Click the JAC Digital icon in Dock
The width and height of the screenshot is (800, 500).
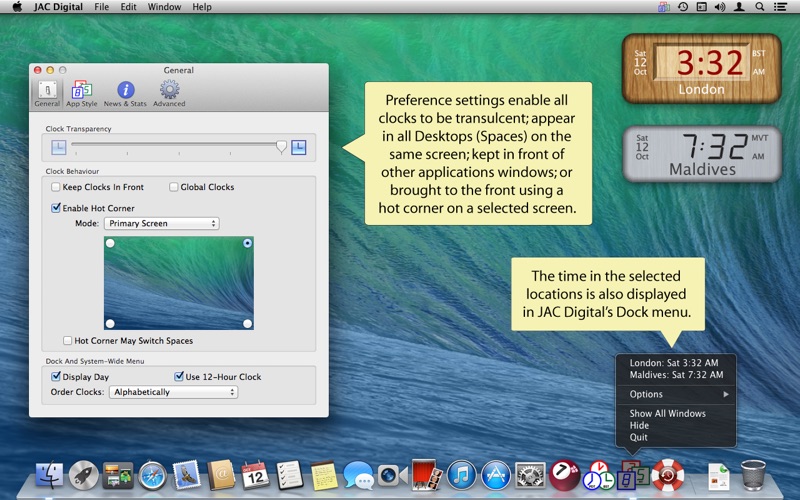[633, 476]
